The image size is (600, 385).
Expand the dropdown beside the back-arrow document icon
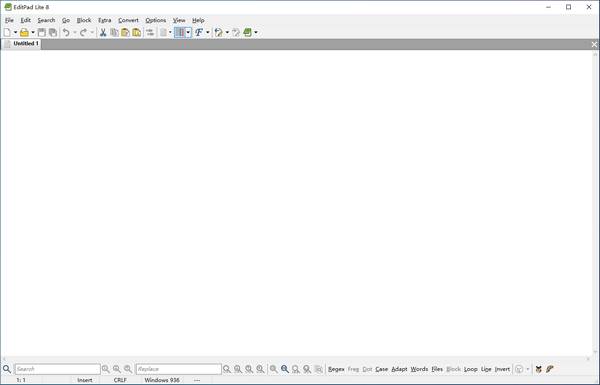pos(227,33)
